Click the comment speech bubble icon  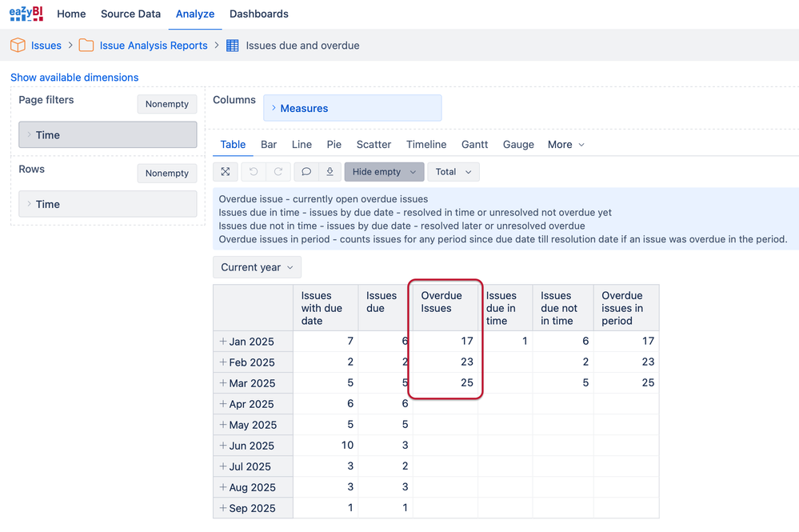(x=306, y=172)
